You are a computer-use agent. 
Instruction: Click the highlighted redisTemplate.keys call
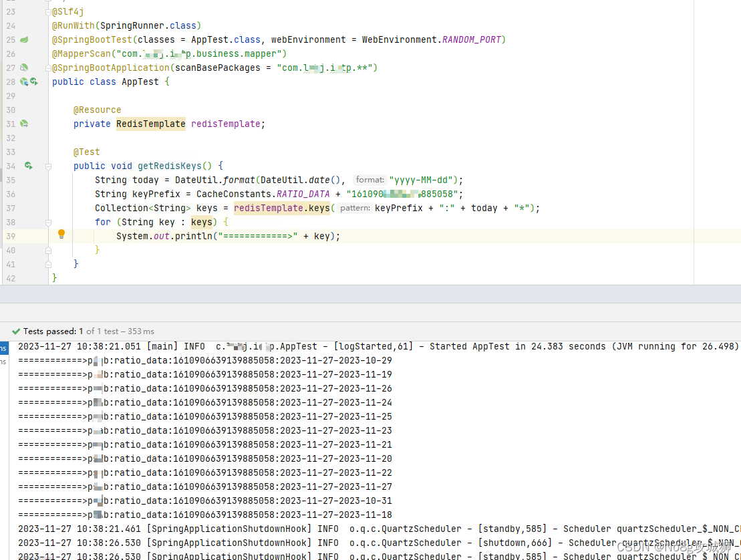click(x=282, y=208)
